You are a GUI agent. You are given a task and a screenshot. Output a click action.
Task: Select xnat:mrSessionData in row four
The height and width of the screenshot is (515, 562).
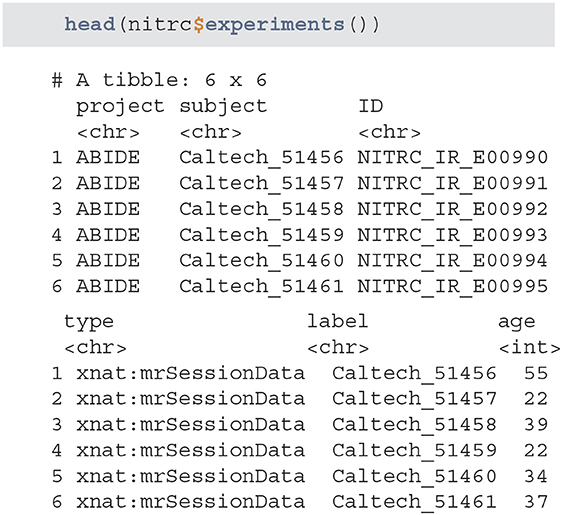click(x=190, y=450)
